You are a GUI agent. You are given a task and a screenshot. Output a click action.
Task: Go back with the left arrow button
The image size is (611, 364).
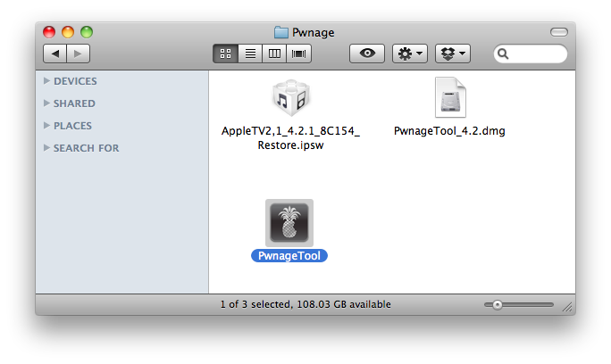coord(55,54)
